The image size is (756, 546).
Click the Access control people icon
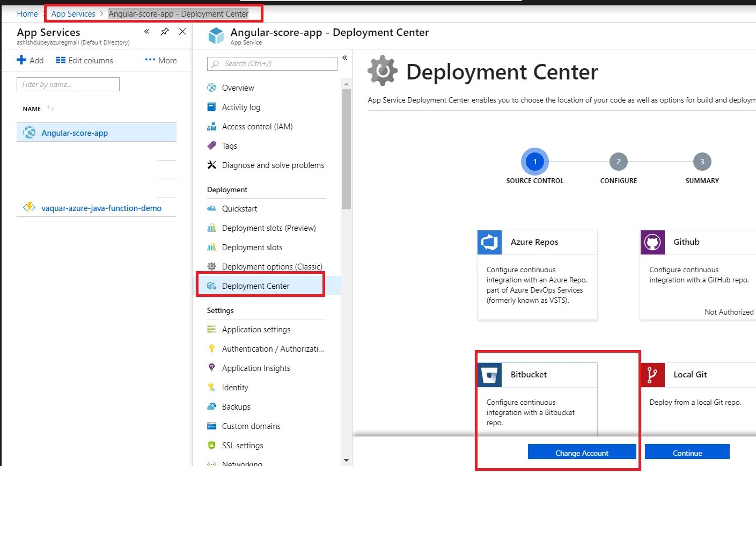pyautogui.click(x=212, y=127)
